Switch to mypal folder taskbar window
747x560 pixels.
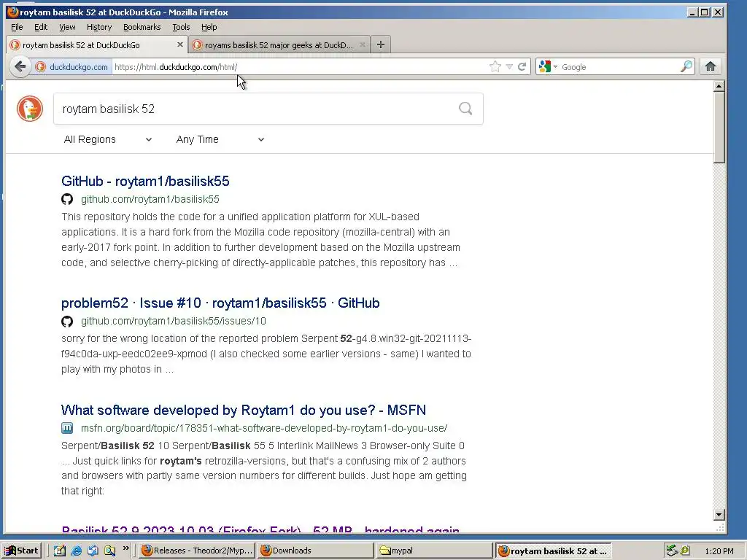[434, 551]
